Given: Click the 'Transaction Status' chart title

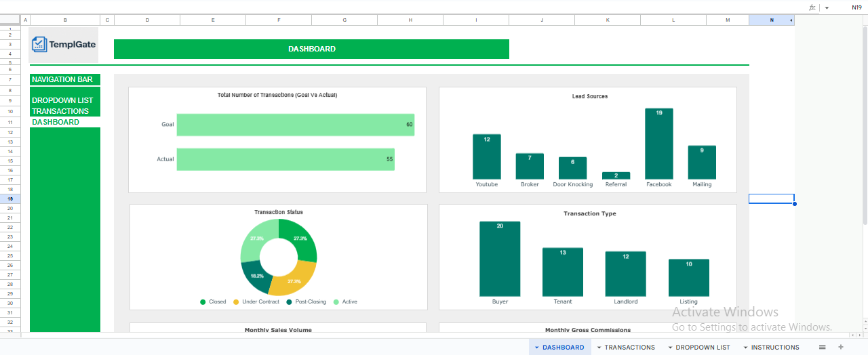Looking at the screenshot, I should pos(279,212).
